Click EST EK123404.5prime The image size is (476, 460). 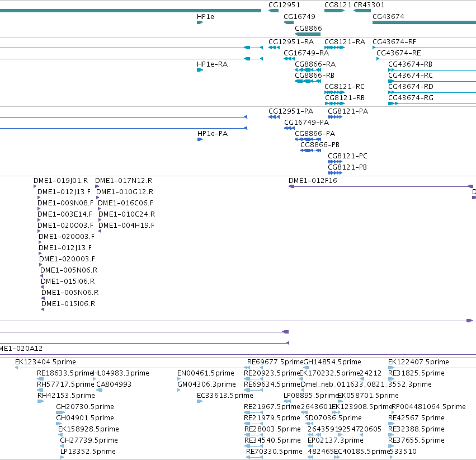tap(45, 362)
